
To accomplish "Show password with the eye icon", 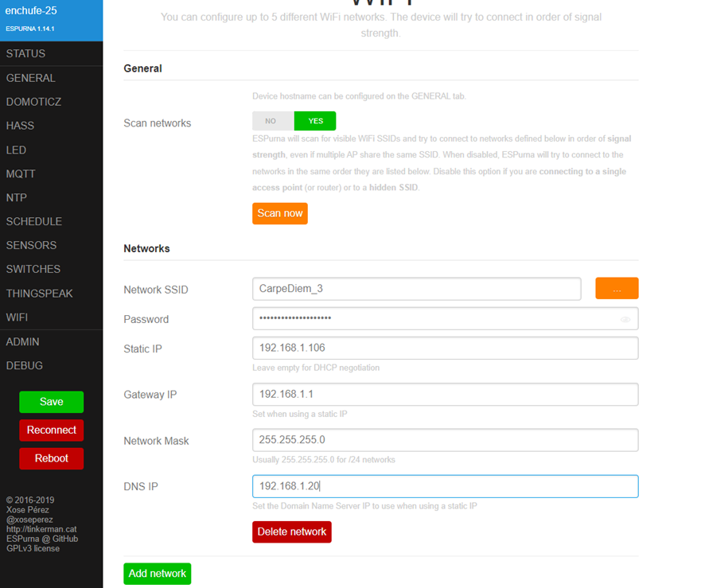I will coord(625,319).
